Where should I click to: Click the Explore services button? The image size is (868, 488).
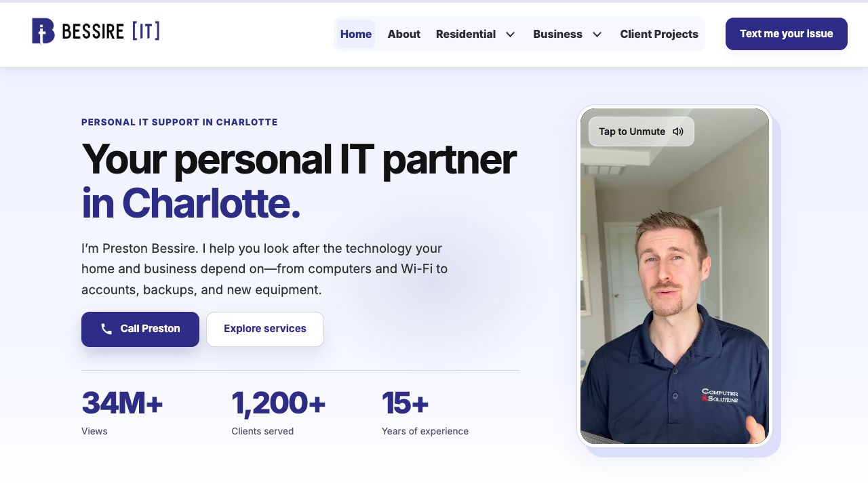tap(265, 329)
